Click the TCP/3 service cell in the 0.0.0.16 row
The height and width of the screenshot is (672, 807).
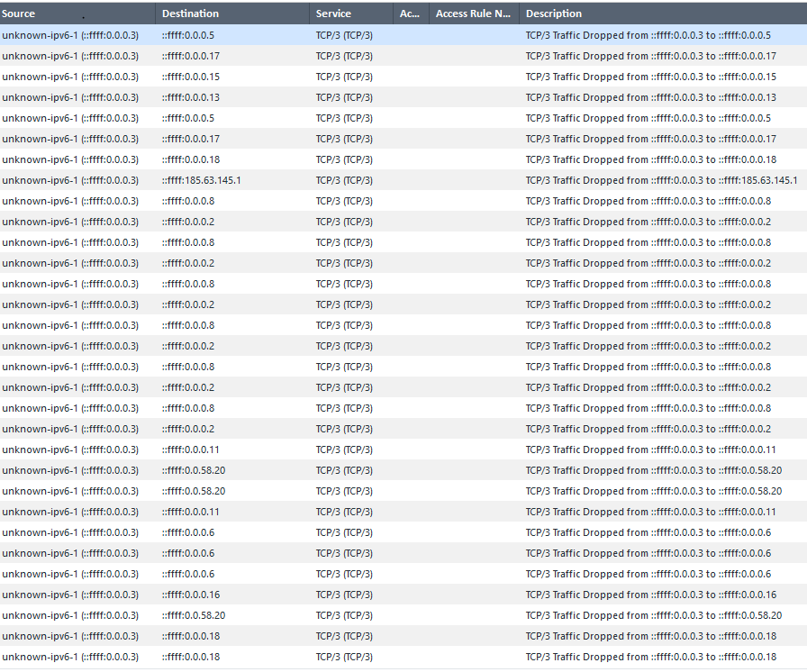click(x=344, y=595)
